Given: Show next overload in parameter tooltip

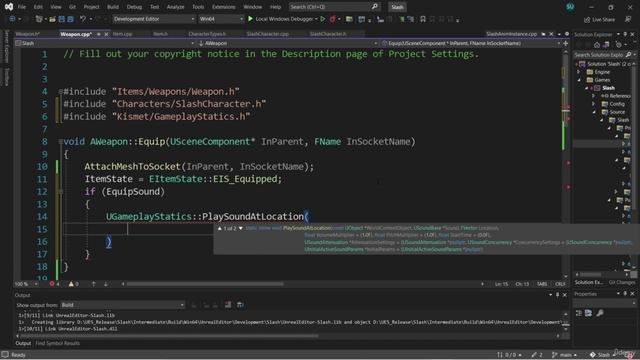Looking at the screenshot, I should [x=240, y=228].
